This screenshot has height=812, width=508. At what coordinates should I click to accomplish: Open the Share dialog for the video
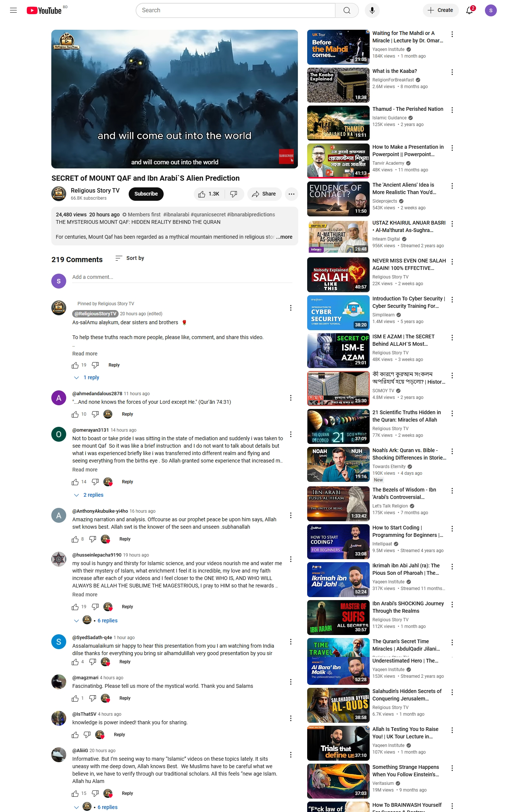click(x=264, y=194)
